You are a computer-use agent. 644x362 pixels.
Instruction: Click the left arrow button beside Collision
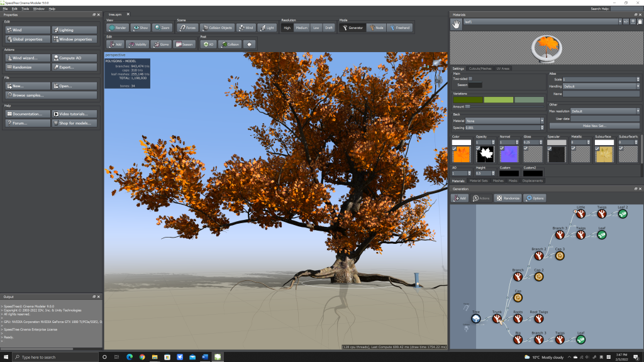pos(250,45)
